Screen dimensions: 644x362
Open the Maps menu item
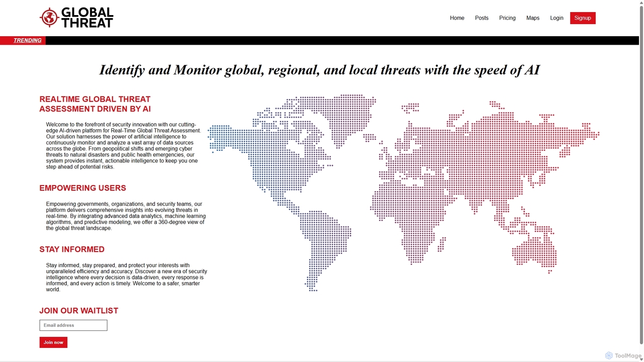533,18
